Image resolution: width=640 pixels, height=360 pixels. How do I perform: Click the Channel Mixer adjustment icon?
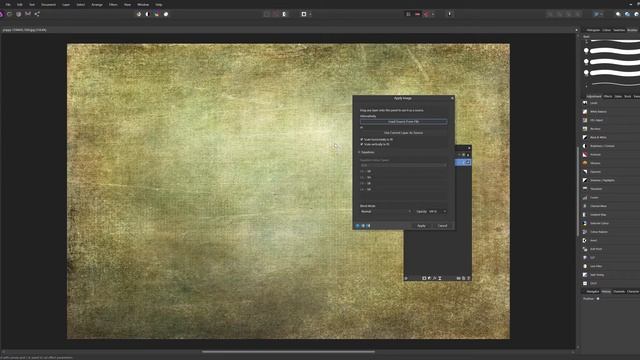tap(585, 206)
